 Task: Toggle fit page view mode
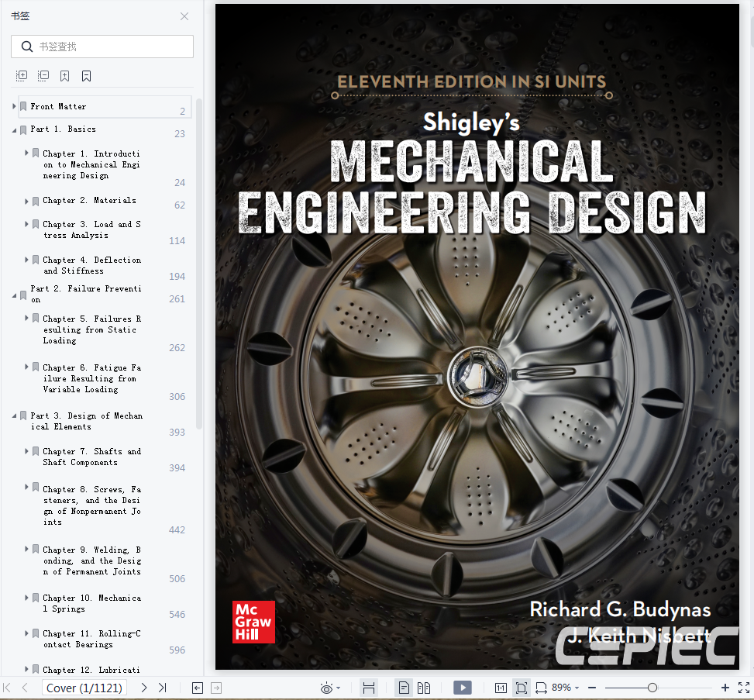point(521,688)
